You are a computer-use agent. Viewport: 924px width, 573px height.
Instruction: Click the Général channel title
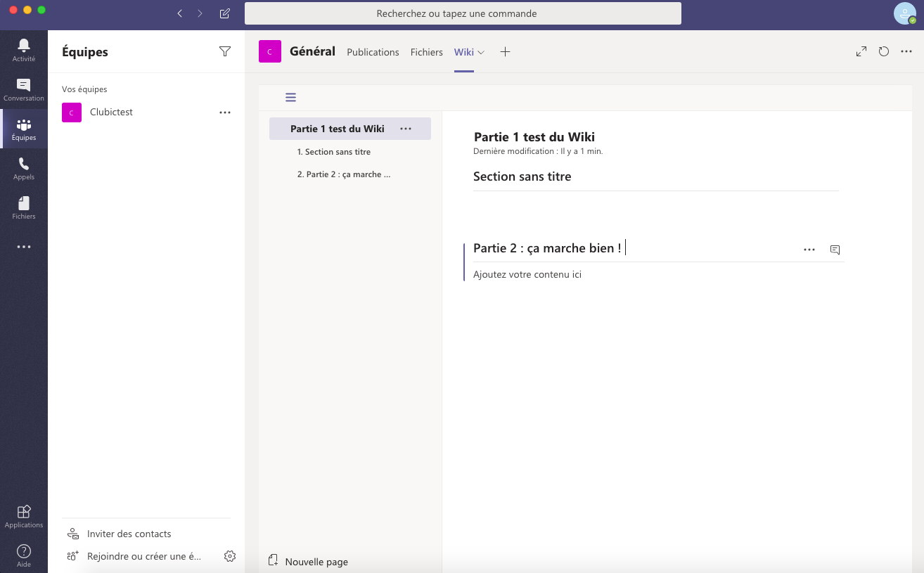(312, 51)
